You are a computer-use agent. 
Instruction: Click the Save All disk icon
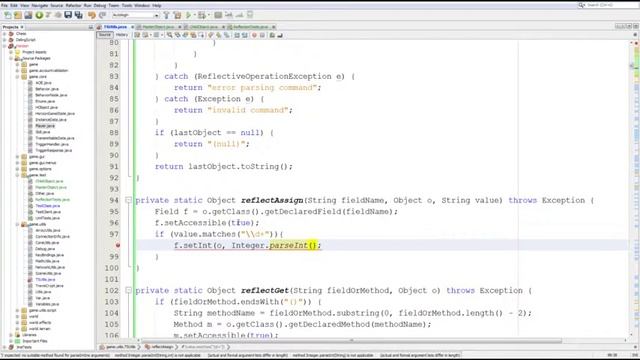[79, 15]
